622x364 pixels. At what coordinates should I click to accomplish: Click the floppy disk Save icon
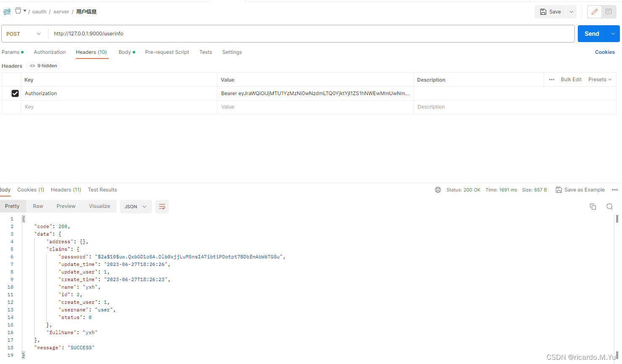543,12
